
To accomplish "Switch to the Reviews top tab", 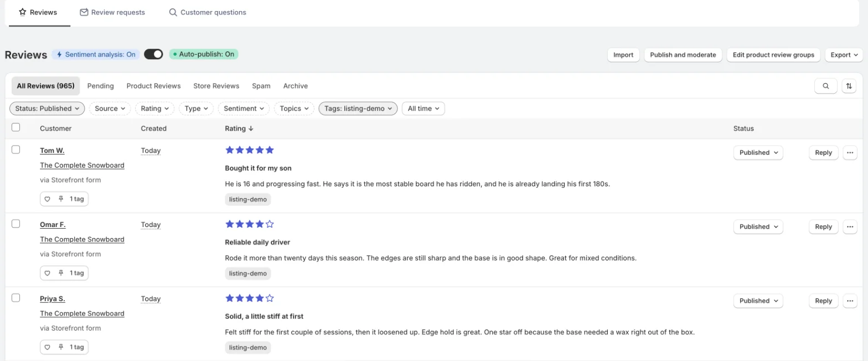I will (38, 12).
